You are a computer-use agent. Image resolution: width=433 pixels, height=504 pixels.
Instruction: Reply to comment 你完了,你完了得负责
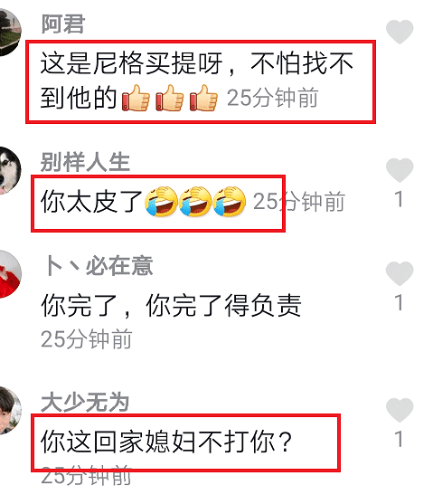pos(171,305)
